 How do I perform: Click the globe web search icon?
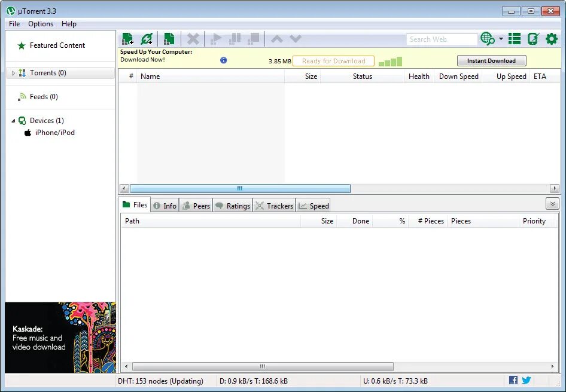[x=488, y=39]
